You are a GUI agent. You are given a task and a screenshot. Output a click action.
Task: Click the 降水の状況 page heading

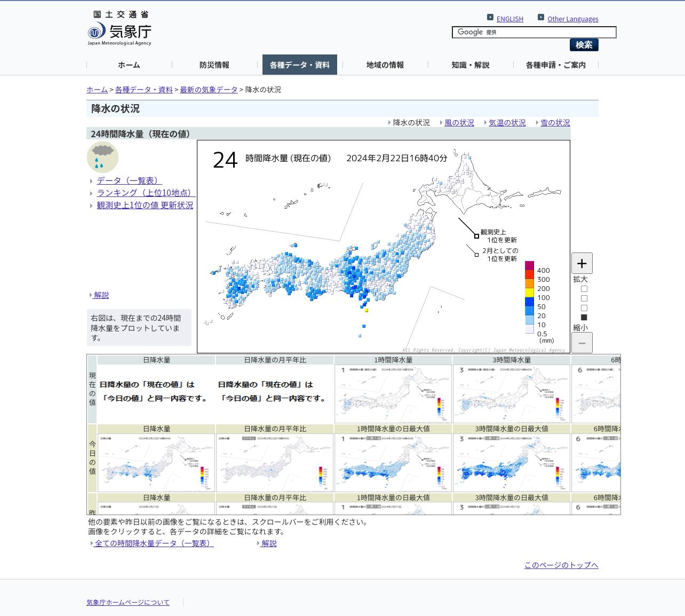pyautogui.click(x=115, y=108)
